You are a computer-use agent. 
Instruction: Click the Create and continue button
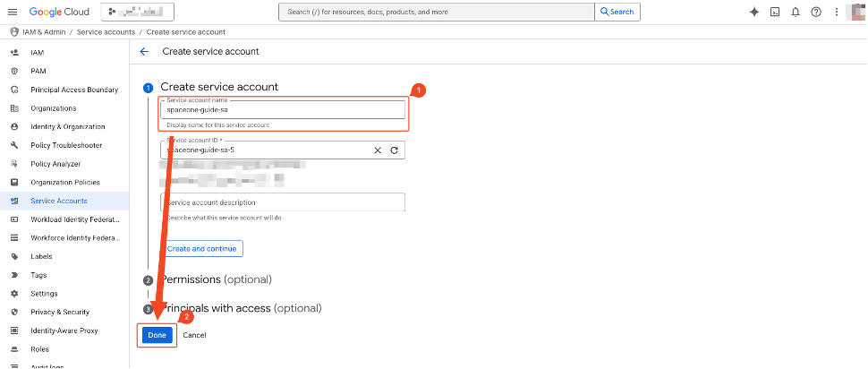201,249
